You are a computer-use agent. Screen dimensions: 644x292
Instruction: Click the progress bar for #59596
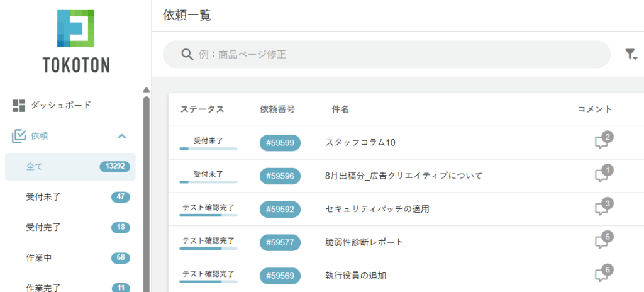coord(208,182)
